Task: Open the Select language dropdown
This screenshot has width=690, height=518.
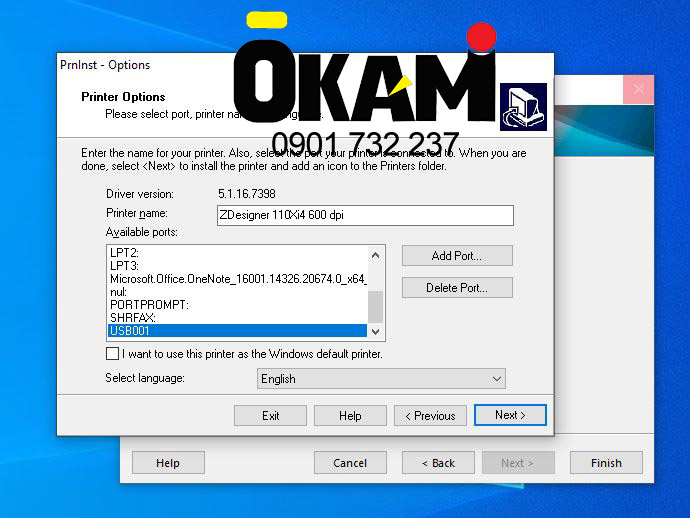Action: [x=381, y=378]
